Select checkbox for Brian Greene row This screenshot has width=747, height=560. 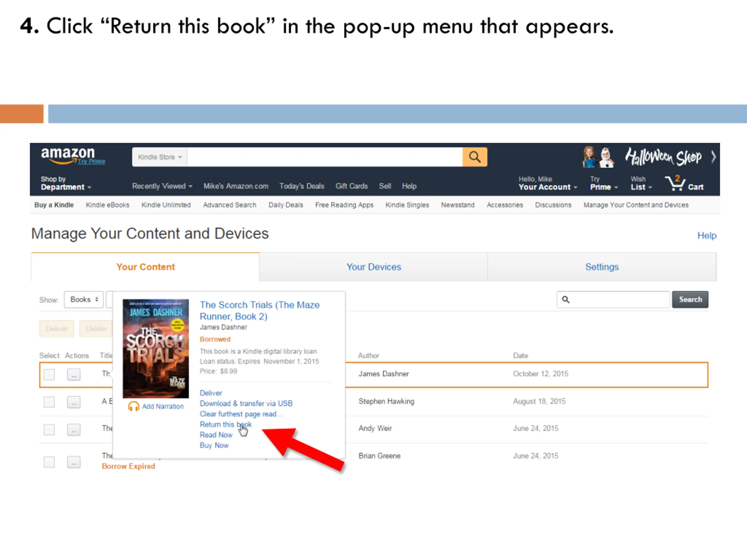click(x=49, y=462)
